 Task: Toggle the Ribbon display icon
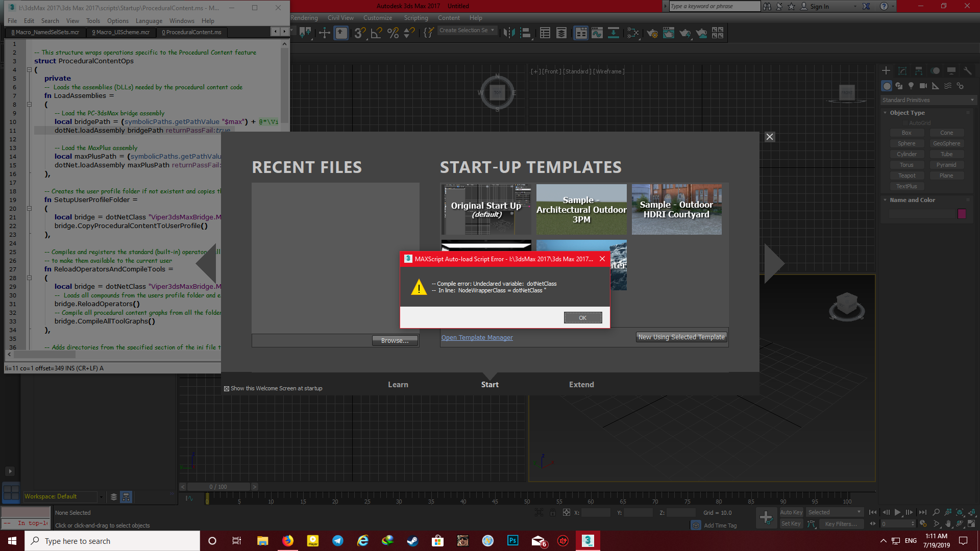tap(581, 33)
